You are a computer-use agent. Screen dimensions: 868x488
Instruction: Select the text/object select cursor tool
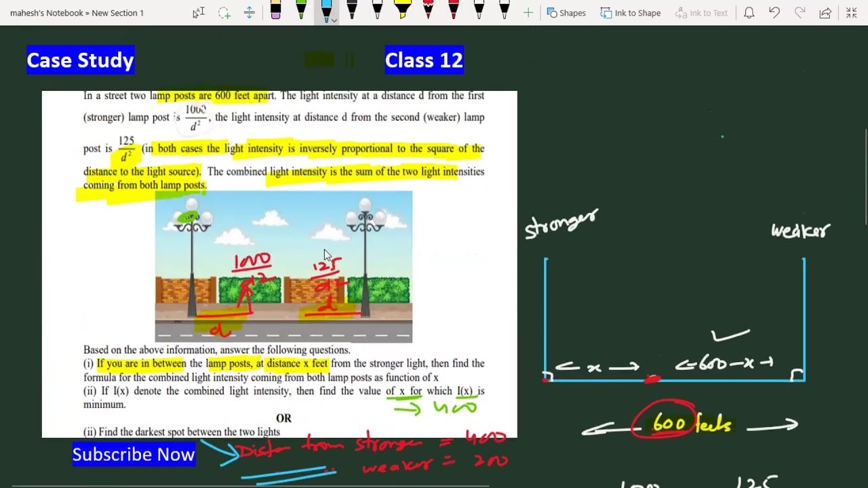(x=199, y=12)
